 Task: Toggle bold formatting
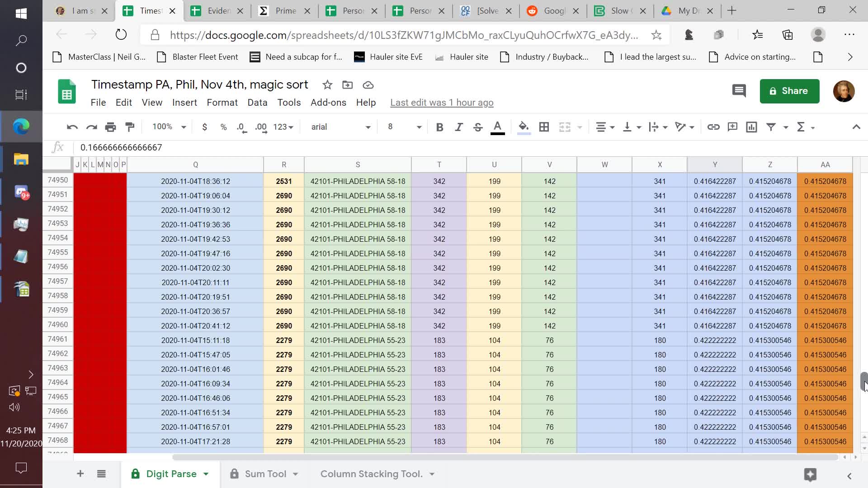tap(439, 127)
